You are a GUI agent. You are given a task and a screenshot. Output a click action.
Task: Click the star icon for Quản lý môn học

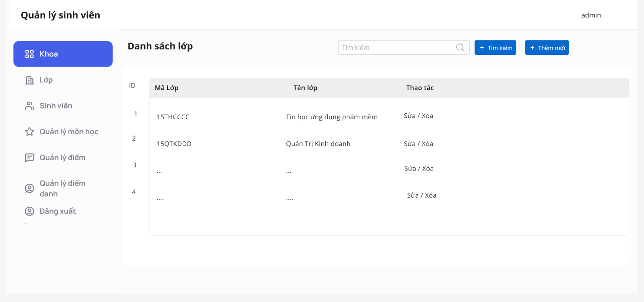coord(29,132)
